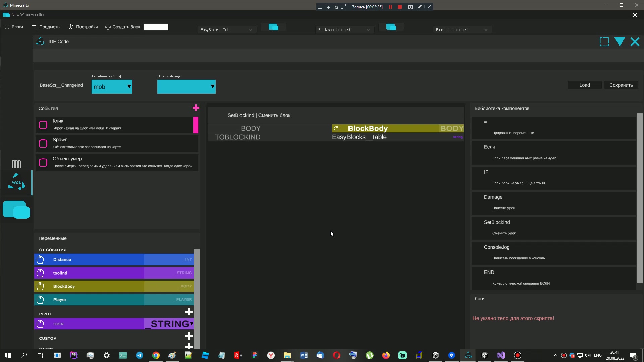Open the WCE sidebar tool
Viewport: 644px width, 362px height.
pyautogui.click(x=16, y=182)
